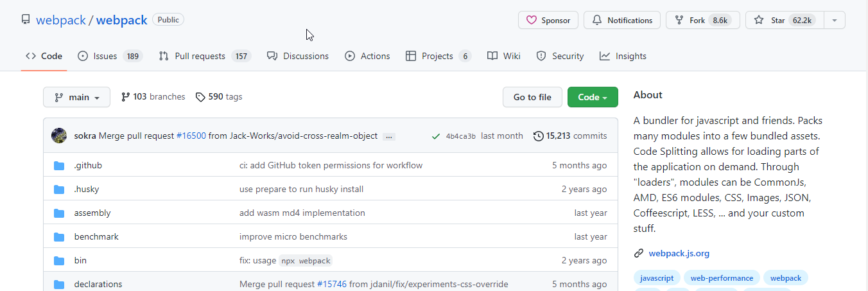Click the Star count 62.2k badge
This screenshot has height=291, width=868.
pyautogui.click(x=802, y=21)
